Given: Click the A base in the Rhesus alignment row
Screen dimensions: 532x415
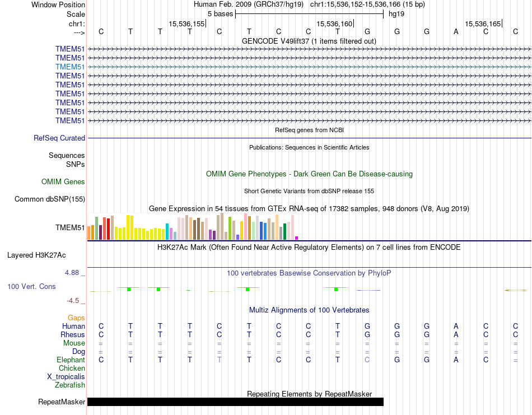Looking at the screenshot, I should coord(456,334).
